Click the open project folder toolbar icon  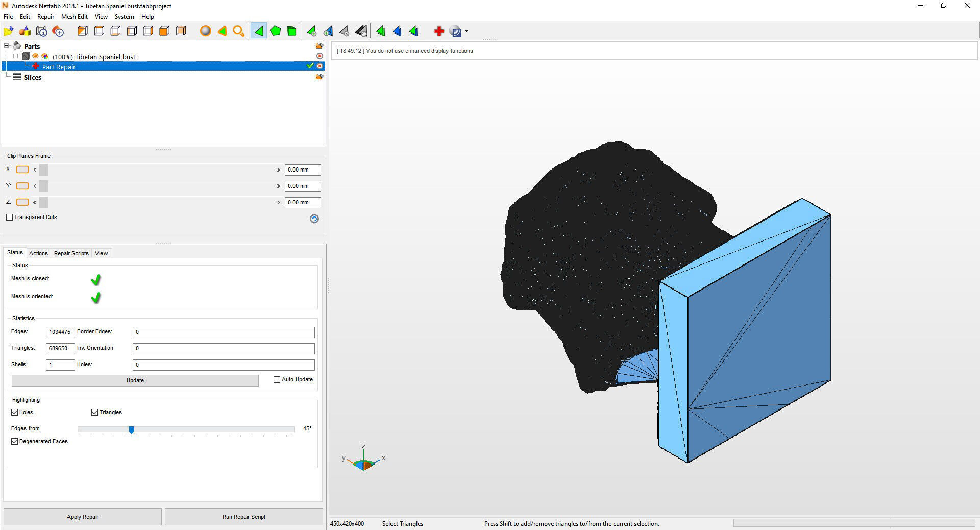9,31
